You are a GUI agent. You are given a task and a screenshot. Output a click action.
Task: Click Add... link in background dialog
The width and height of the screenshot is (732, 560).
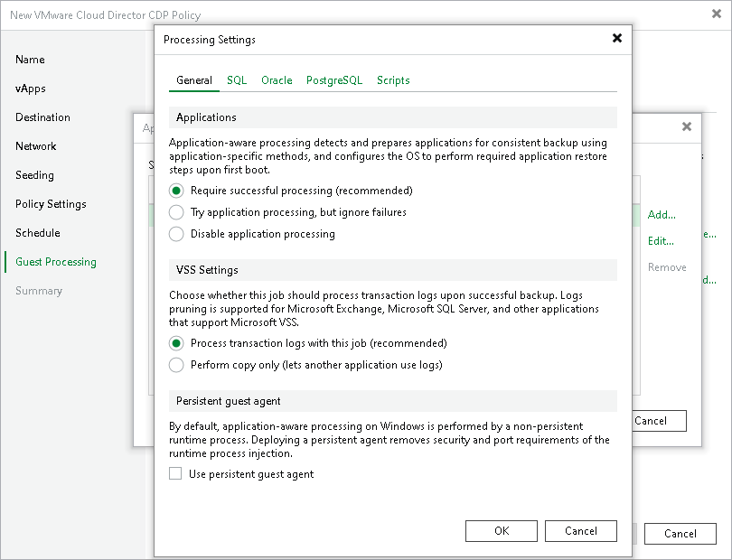[x=662, y=215]
